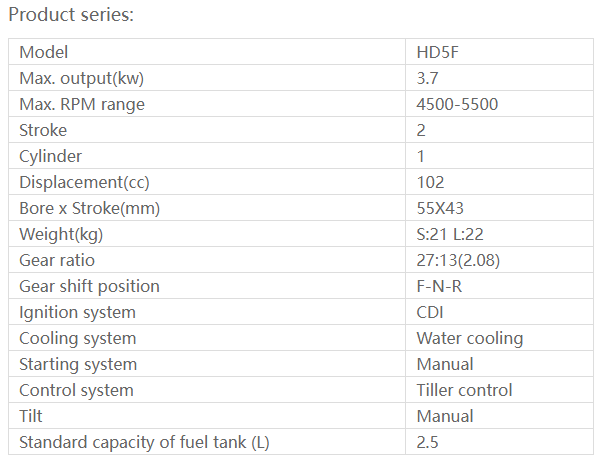Select the Cylinder row label
This screenshot has width=600, height=459.
coord(51,157)
